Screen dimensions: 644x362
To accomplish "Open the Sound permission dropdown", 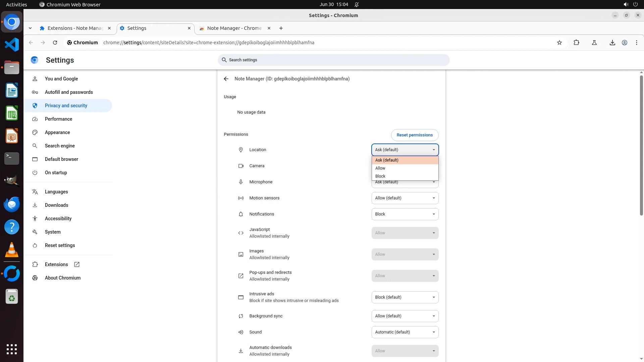I will click(x=405, y=332).
